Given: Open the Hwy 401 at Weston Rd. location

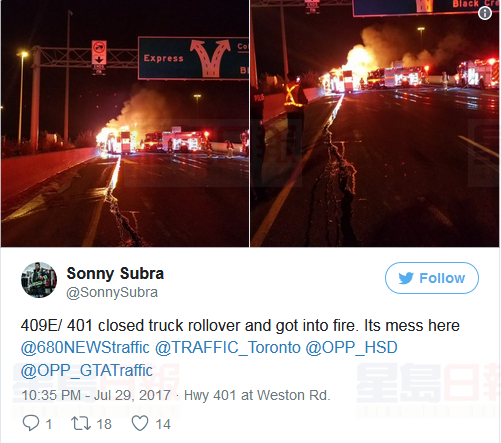Looking at the screenshot, I should (x=257, y=395).
